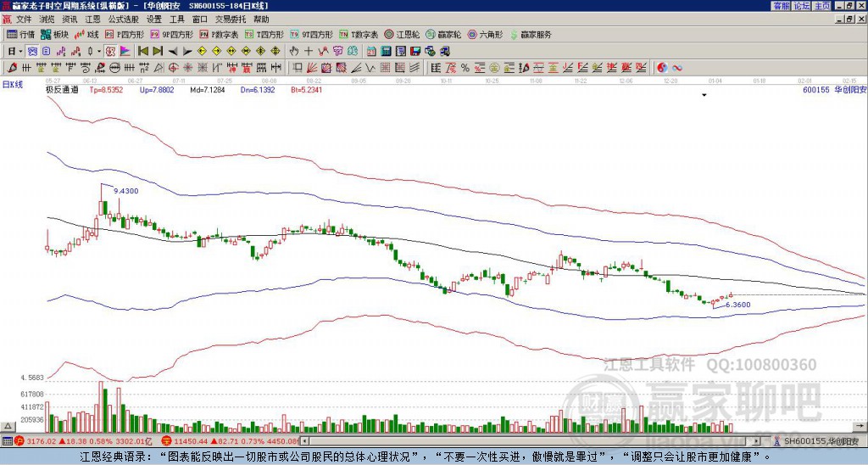The width and height of the screenshot is (868, 465).
Task: Click the 主页 homepage button
Action: click(x=821, y=6)
